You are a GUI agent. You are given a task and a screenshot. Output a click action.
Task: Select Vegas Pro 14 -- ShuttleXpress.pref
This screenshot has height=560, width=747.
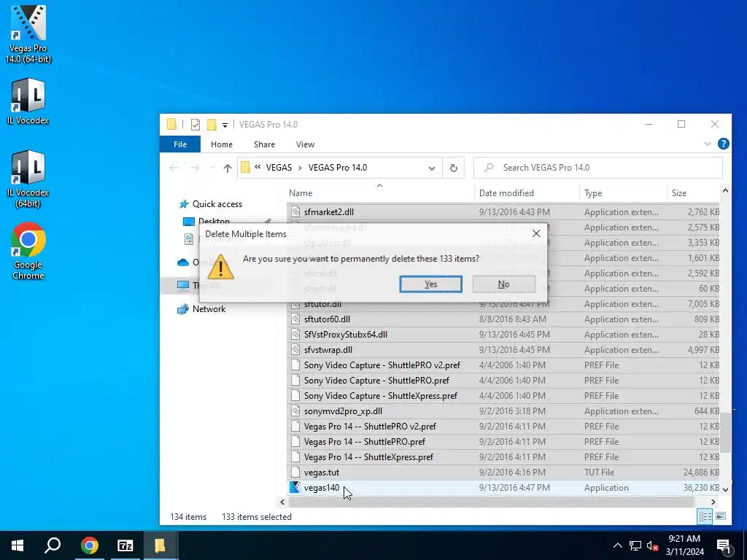click(368, 456)
